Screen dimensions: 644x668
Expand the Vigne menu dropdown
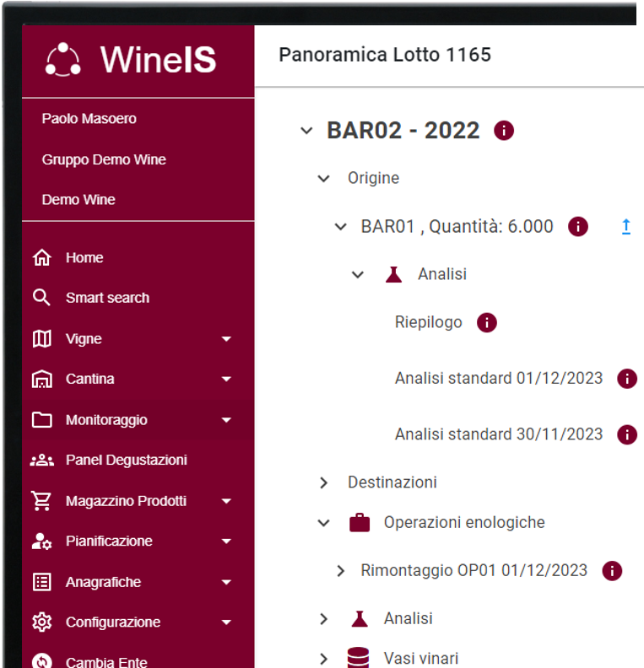[x=225, y=339]
